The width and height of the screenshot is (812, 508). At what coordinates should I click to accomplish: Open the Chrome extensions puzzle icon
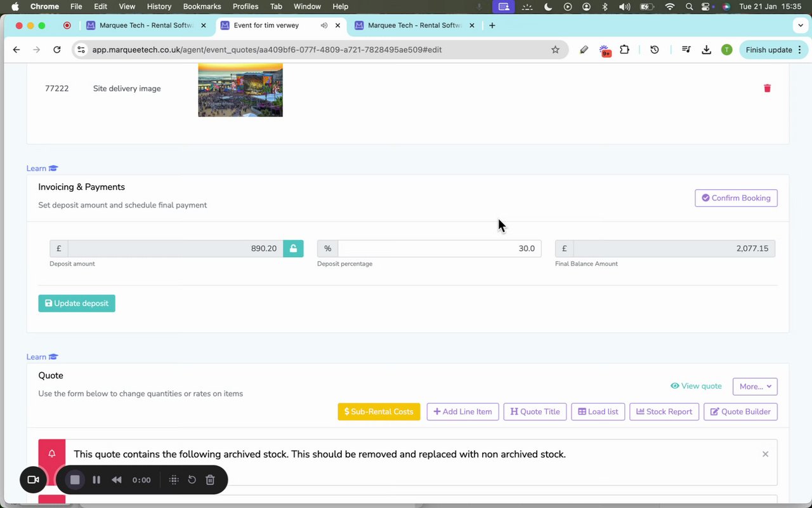pyautogui.click(x=624, y=50)
